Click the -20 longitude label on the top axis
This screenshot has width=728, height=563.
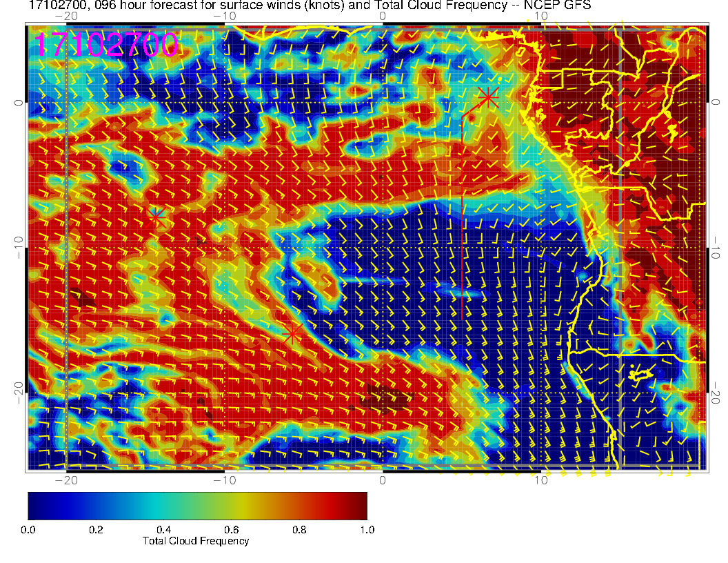pos(66,16)
